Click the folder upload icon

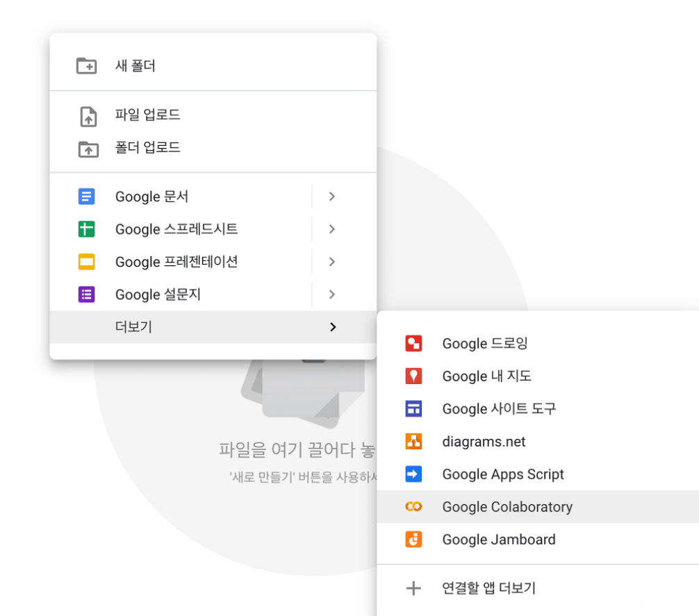coord(88,149)
